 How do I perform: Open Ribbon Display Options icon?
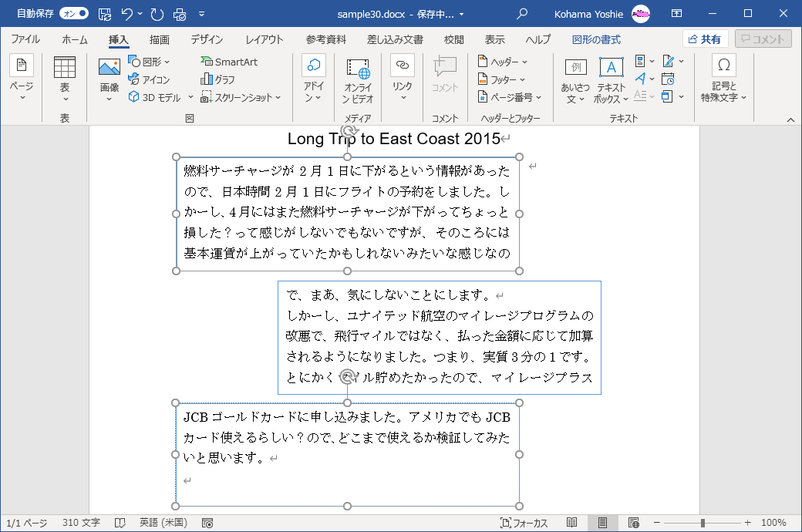677,14
